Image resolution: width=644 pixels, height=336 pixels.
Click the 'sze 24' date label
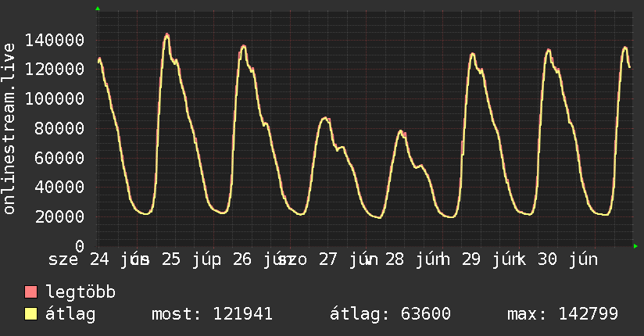(78, 259)
